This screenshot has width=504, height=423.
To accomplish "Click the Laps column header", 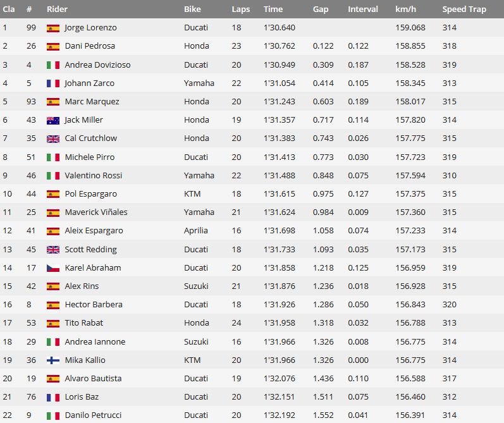I will 241,9.
